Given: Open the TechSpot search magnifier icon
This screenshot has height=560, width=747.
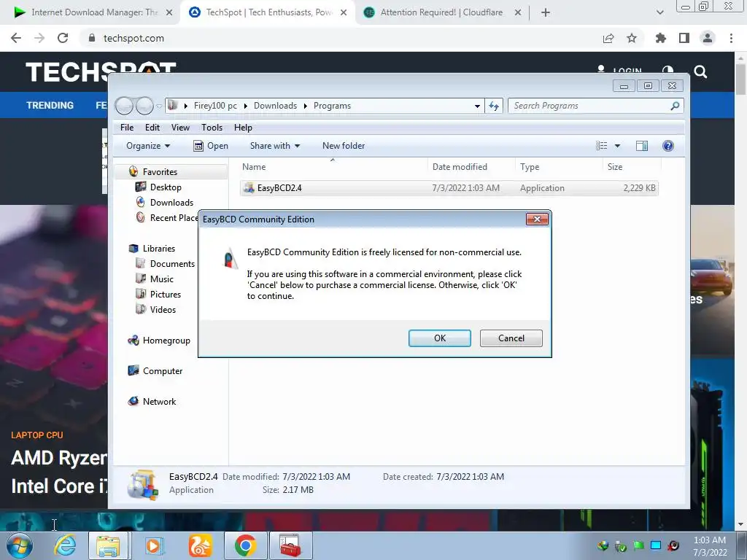Looking at the screenshot, I should [700, 71].
